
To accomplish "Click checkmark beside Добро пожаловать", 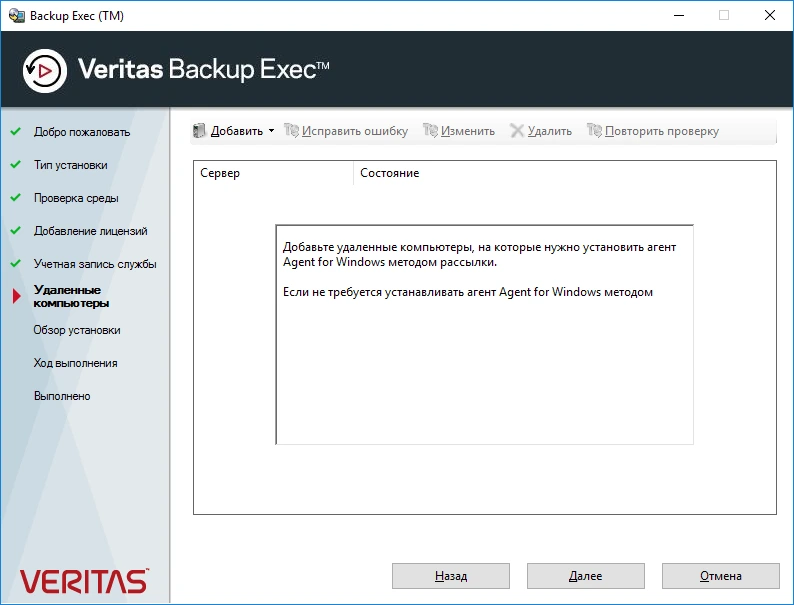I will click(x=16, y=132).
